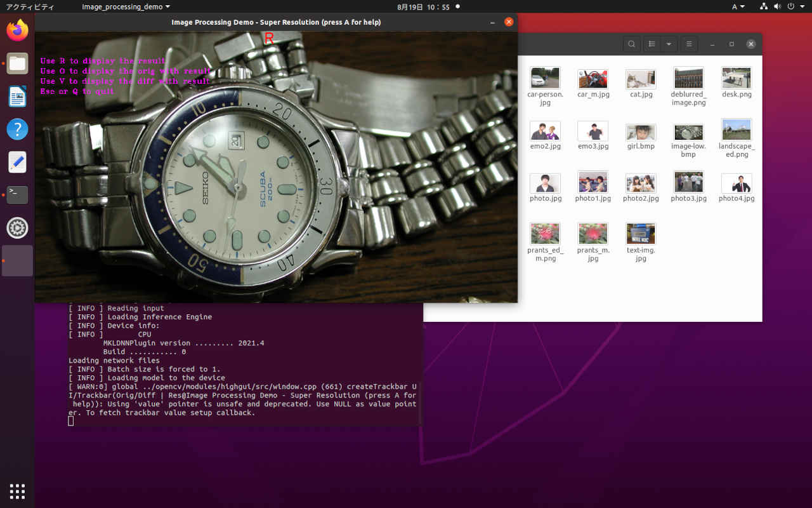
Task: Select landscape_ed.png file
Action: pyautogui.click(x=737, y=139)
